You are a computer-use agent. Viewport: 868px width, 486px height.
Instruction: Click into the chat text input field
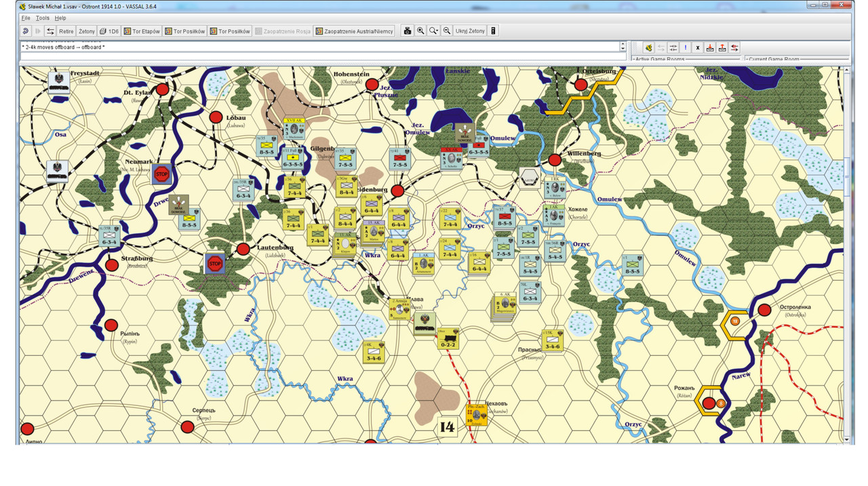[x=323, y=58]
